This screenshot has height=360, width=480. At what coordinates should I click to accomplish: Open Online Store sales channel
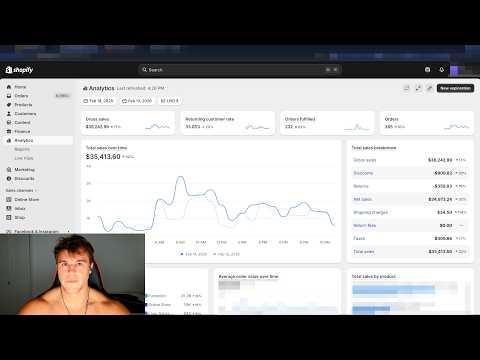coord(27,199)
